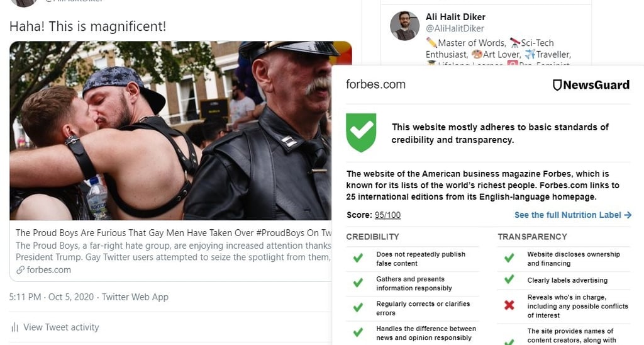This screenshot has height=345, width=644.
Task: Click the @AliHalitDiker handle
Action: pos(455,28)
